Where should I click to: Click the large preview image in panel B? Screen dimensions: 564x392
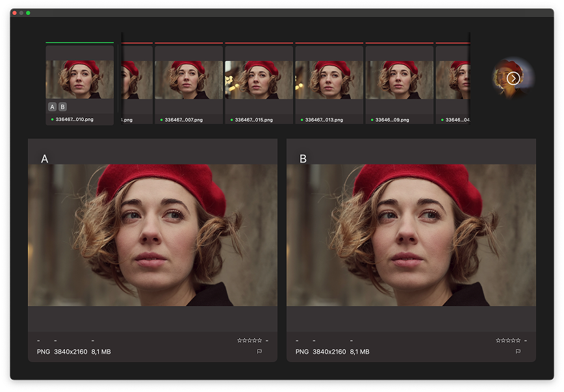click(411, 235)
